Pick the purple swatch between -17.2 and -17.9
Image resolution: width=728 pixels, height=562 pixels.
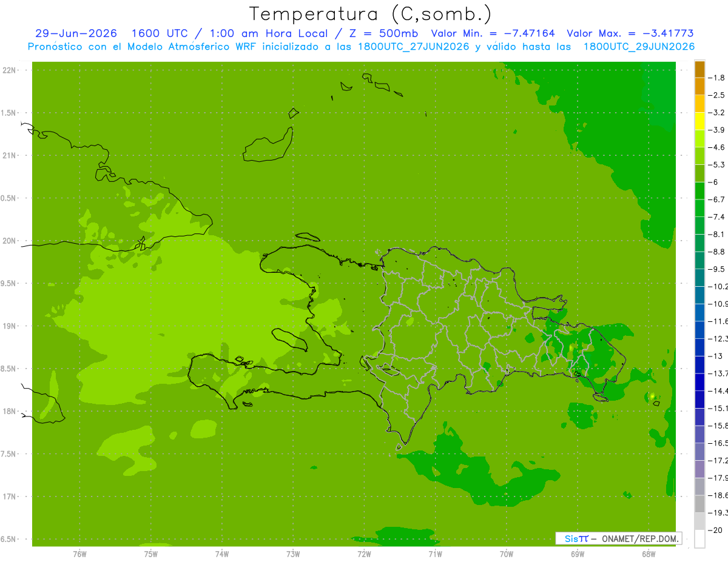699,469
